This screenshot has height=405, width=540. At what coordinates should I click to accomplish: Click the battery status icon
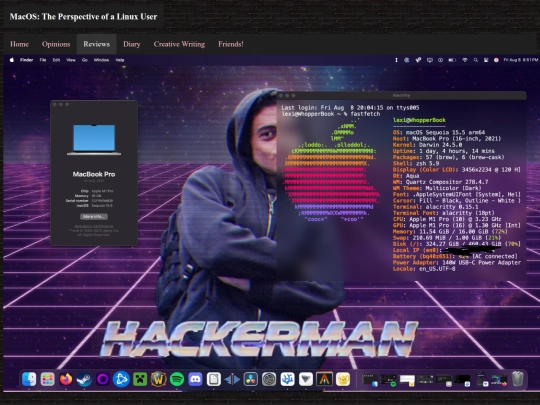point(452,60)
